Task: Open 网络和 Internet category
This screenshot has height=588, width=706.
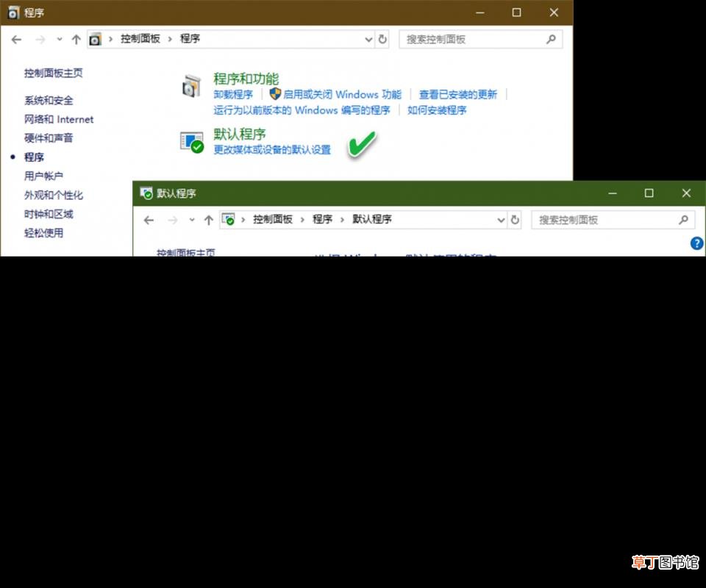Action: 59,119
